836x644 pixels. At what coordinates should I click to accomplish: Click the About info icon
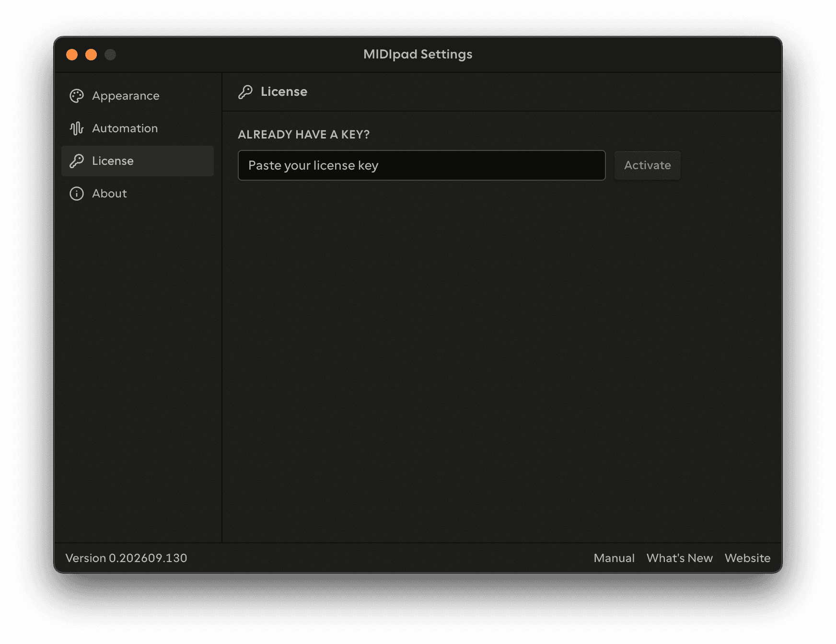[x=77, y=194]
